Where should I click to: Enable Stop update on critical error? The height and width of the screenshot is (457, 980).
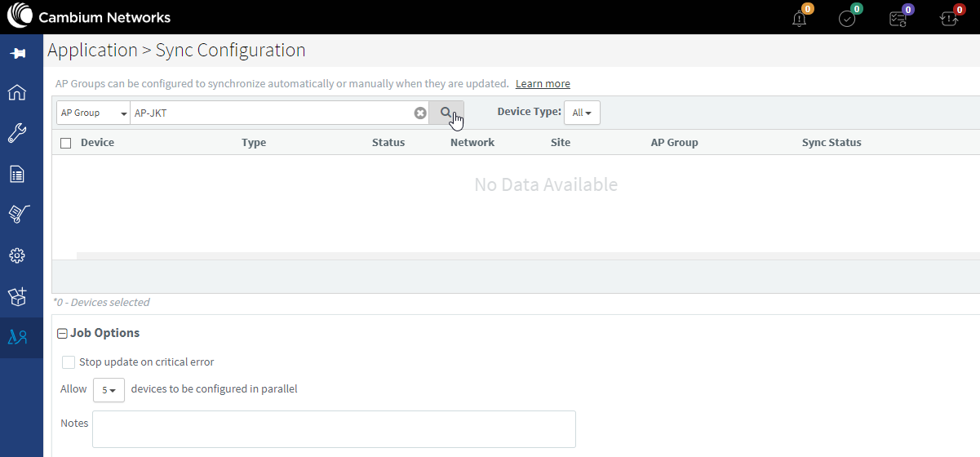[x=69, y=362]
